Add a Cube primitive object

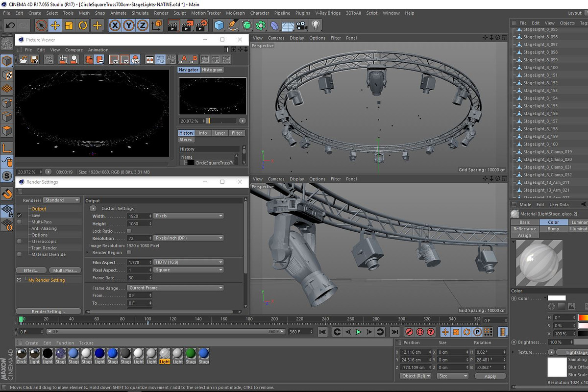tap(219, 25)
